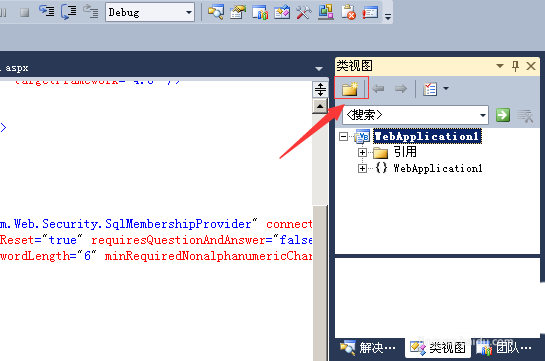Close the 类视图 panel

coord(531,66)
